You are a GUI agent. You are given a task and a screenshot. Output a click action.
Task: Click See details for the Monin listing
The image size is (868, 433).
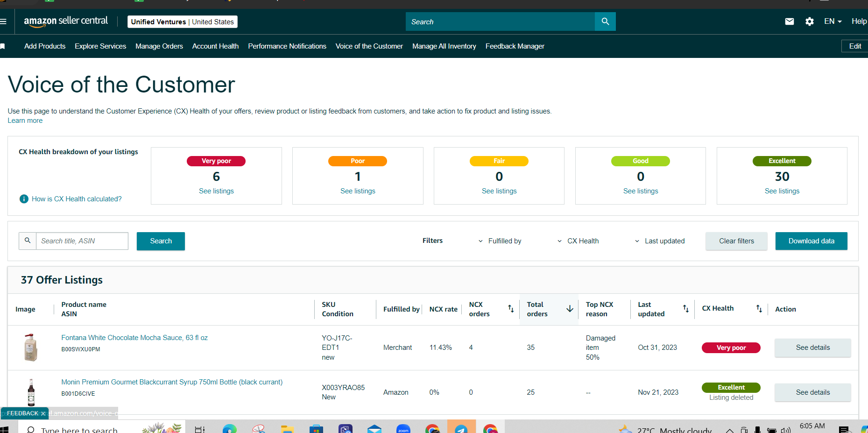(x=813, y=392)
